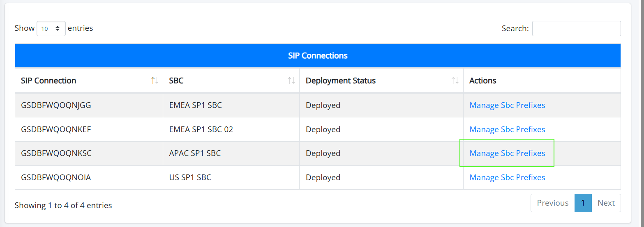
Task: Click Deployed status in GSDBFWQOQNJGG row
Action: (x=323, y=105)
